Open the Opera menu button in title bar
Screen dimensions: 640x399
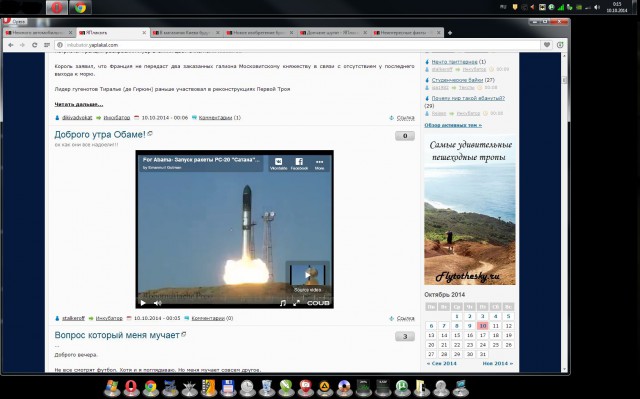click(x=15, y=21)
